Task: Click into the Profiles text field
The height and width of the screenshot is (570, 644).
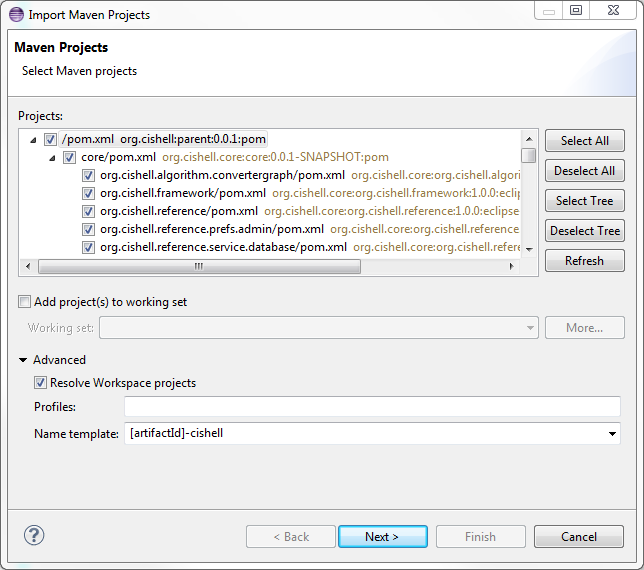Action: (372, 407)
